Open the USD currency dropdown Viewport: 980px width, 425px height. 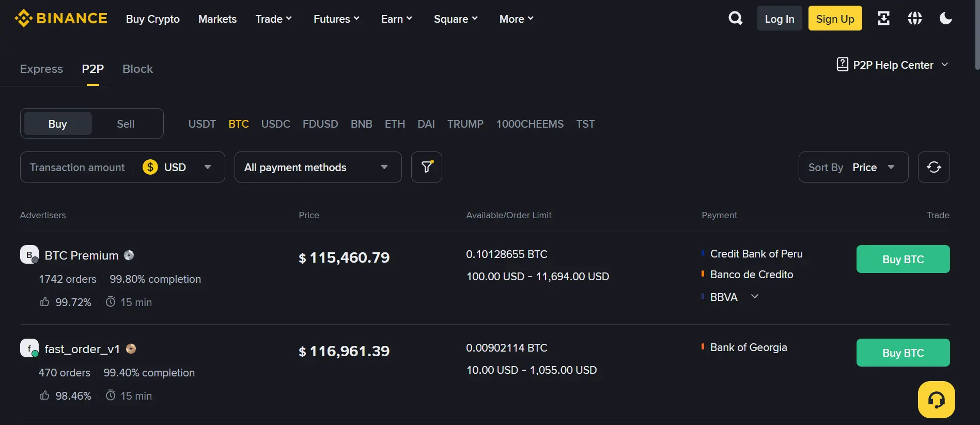[x=179, y=167]
